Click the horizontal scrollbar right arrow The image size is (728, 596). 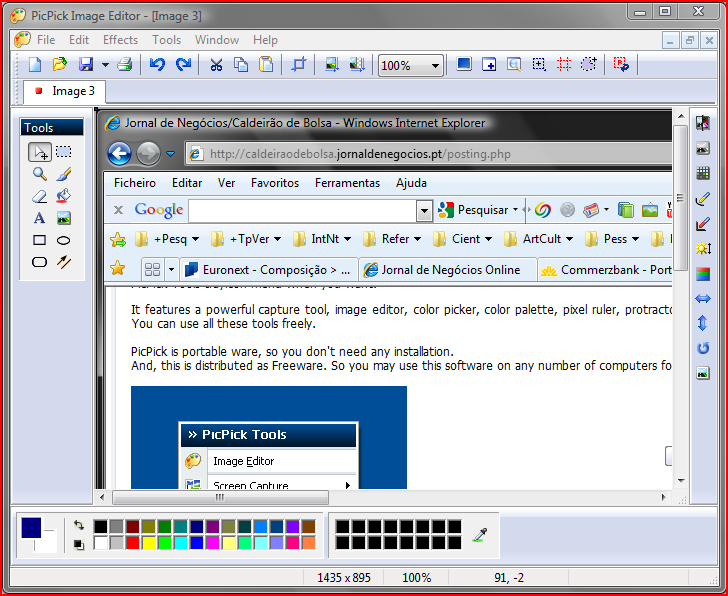click(x=664, y=498)
